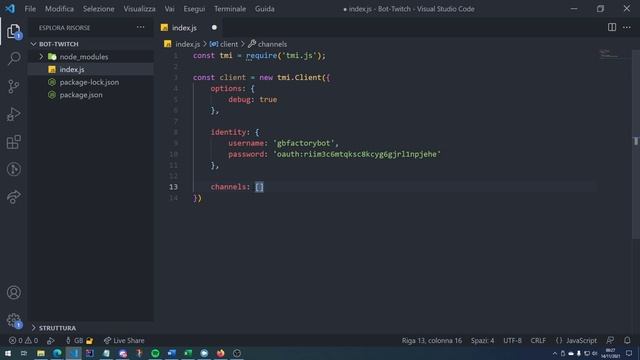640x360 pixels.
Task: Close index.js tab via unsaved dot
Action: click(214, 27)
